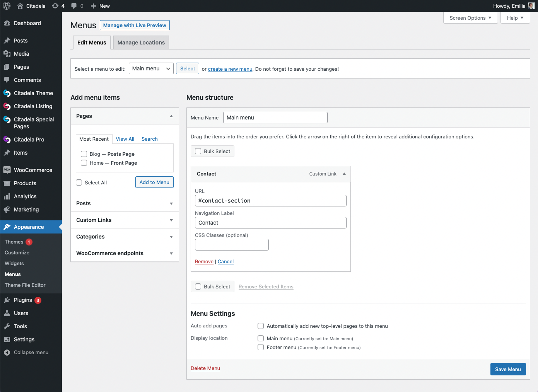The height and width of the screenshot is (392, 538).
Task: Click the WordPress logo icon
Action: click(x=7, y=6)
